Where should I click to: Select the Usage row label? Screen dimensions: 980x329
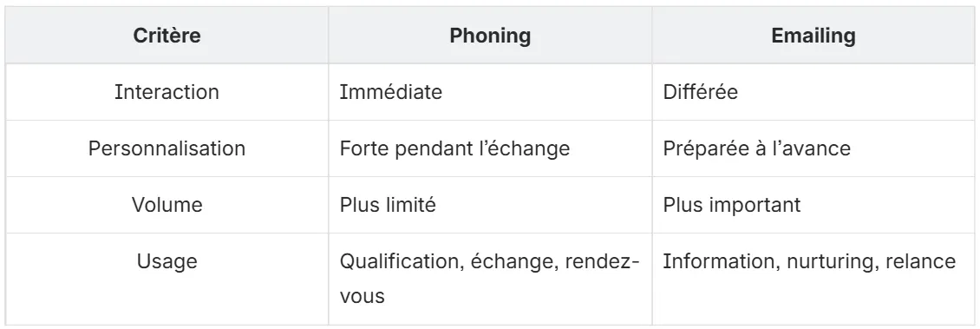click(167, 260)
